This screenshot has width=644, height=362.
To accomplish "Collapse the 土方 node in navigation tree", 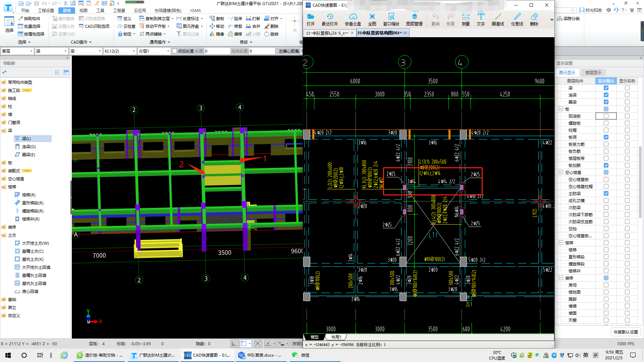I will click(x=4, y=235).
